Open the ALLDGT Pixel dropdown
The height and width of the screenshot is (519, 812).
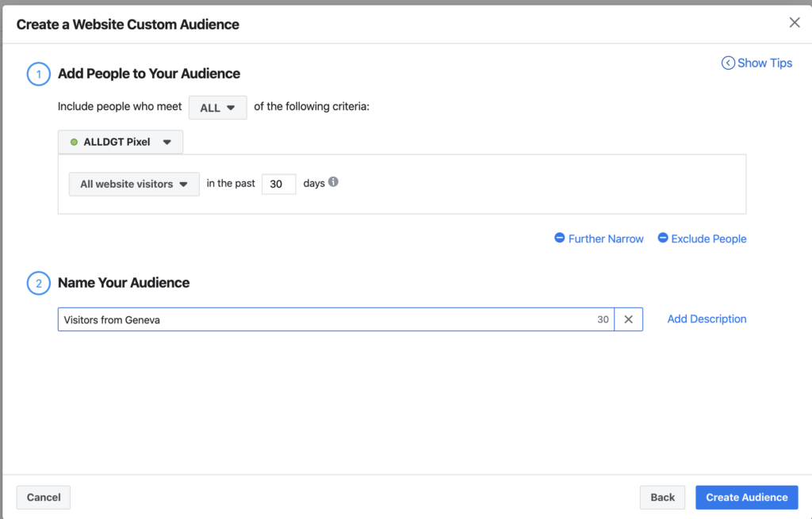(x=121, y=142)
